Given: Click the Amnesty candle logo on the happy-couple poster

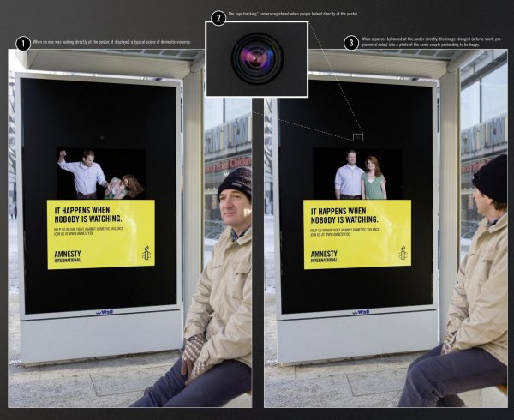Looking at the screenshot, I should click(x=403, y=253).
